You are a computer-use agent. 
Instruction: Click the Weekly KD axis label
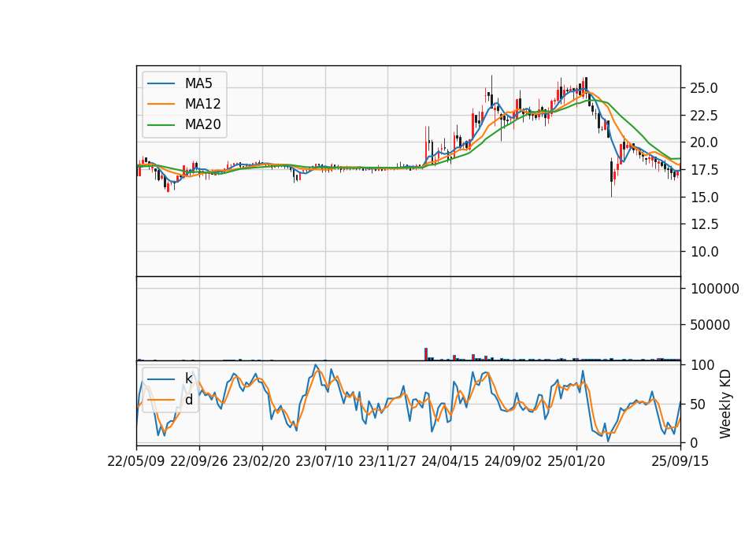[x=725, y=404]
